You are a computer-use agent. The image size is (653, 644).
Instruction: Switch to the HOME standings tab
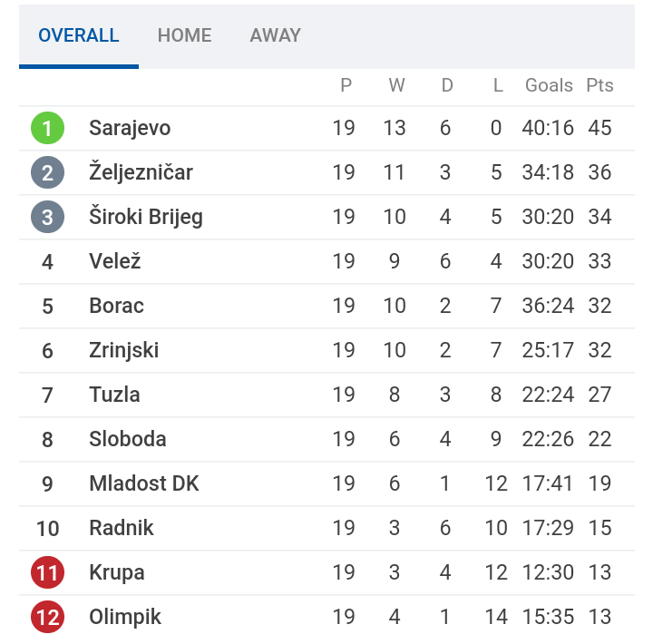tap(184, 35)
